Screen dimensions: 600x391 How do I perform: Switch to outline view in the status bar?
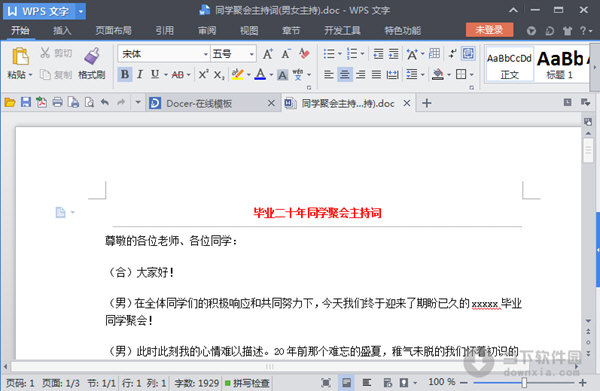point(367,382)
